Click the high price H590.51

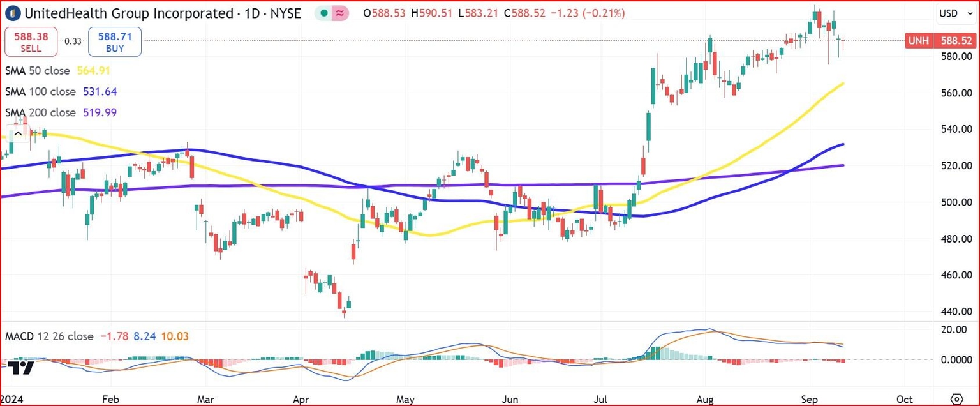coord(432,13)
